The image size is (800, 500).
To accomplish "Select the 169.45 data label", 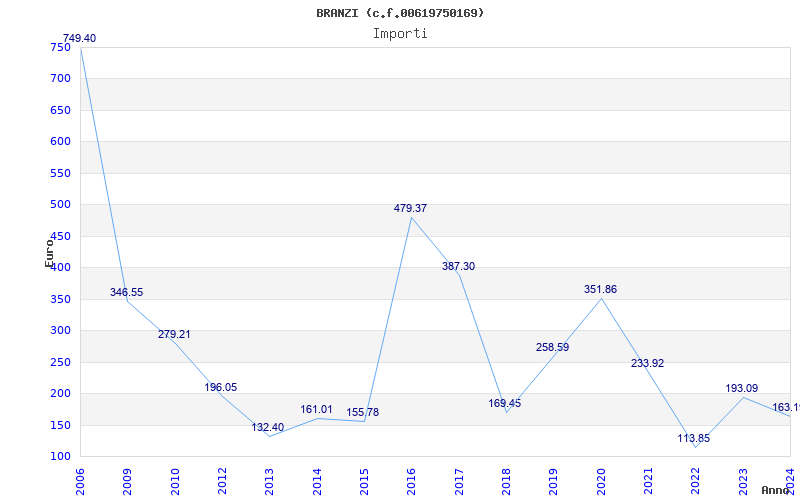I will click(x=505, y=404).
